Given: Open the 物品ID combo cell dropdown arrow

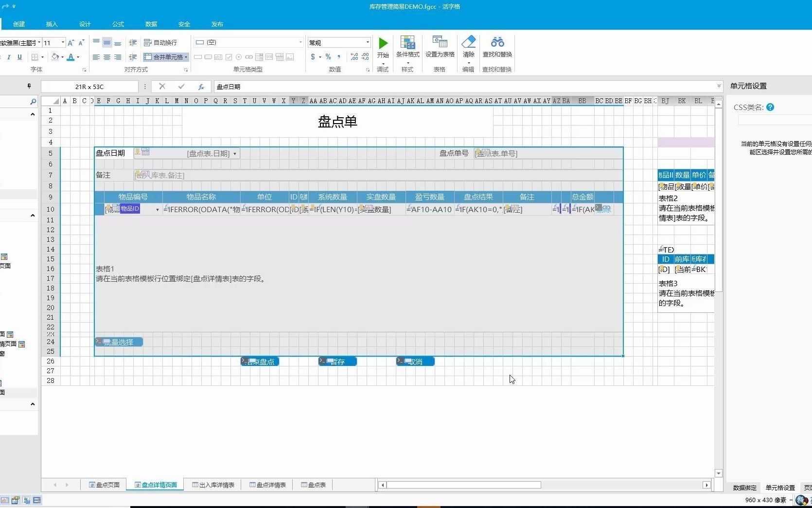Looking at the screenshot, I should (157, 210).
